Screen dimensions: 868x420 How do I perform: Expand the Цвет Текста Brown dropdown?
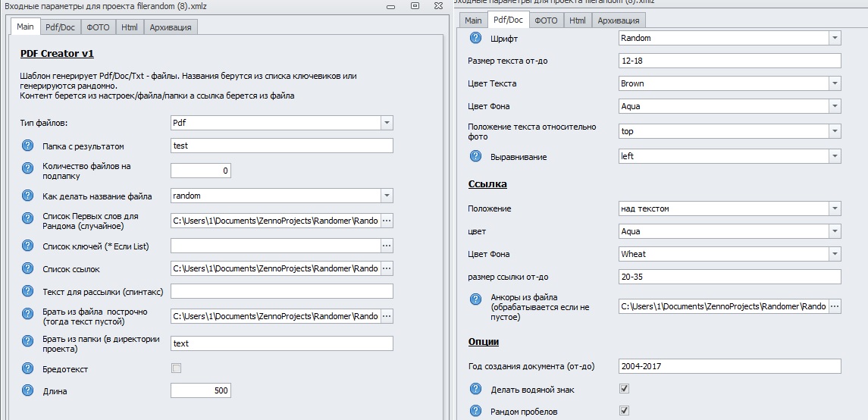pos(835,83)
